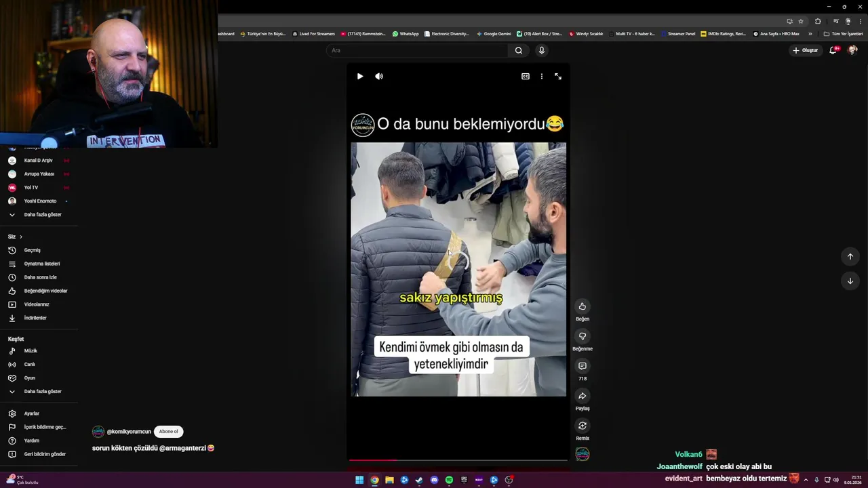Start voice search with microphone

pyautogui.click(x=541, y=50)
